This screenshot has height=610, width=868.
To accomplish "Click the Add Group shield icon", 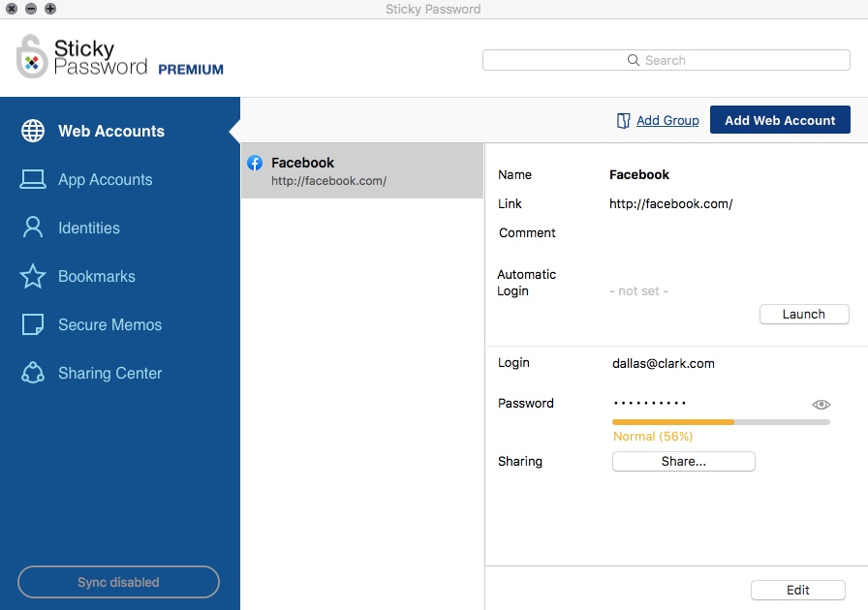I will [622, 120].
